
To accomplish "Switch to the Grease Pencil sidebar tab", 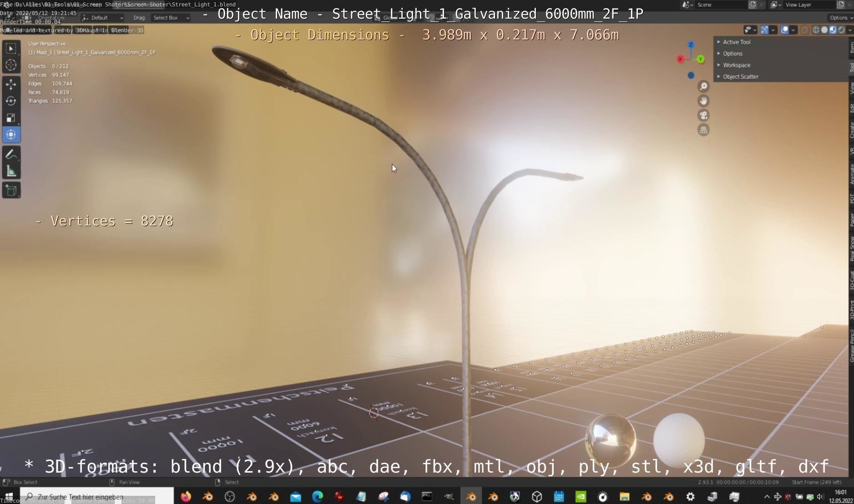I will click(851, 346).
